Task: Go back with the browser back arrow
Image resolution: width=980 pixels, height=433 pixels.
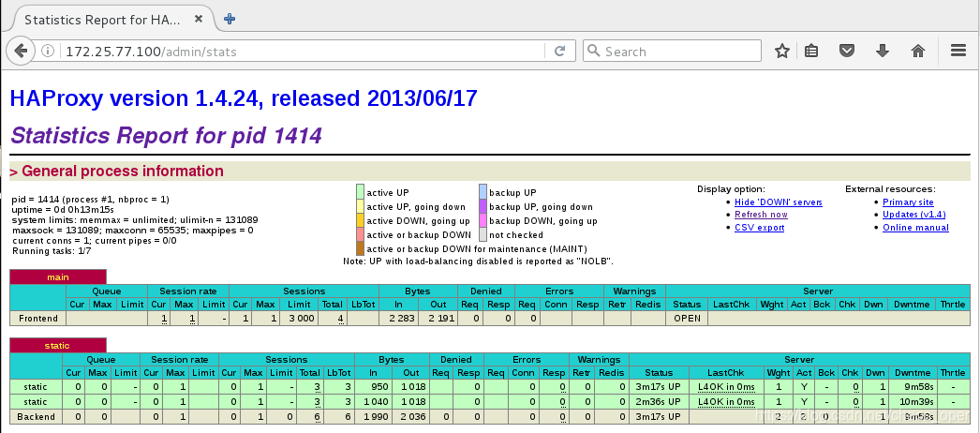Action: pyautogui.click(x=20, y=52)
